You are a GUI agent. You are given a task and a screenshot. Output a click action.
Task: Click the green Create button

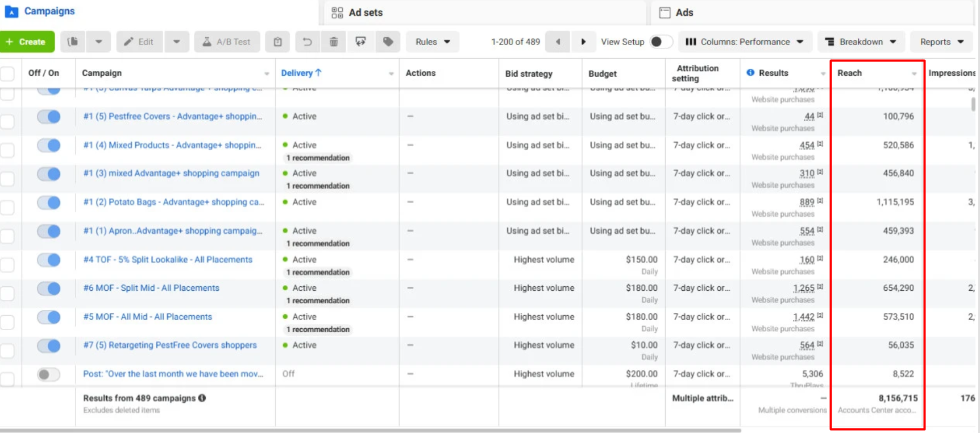27,42
